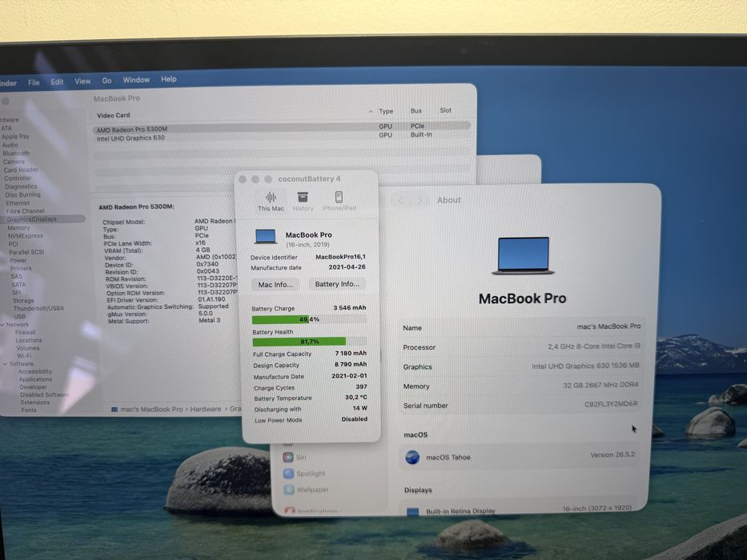The width and height of the screenshot is (747, 560).
Task: Select Apple Pay in sidebar
Action: click(15, 137)
